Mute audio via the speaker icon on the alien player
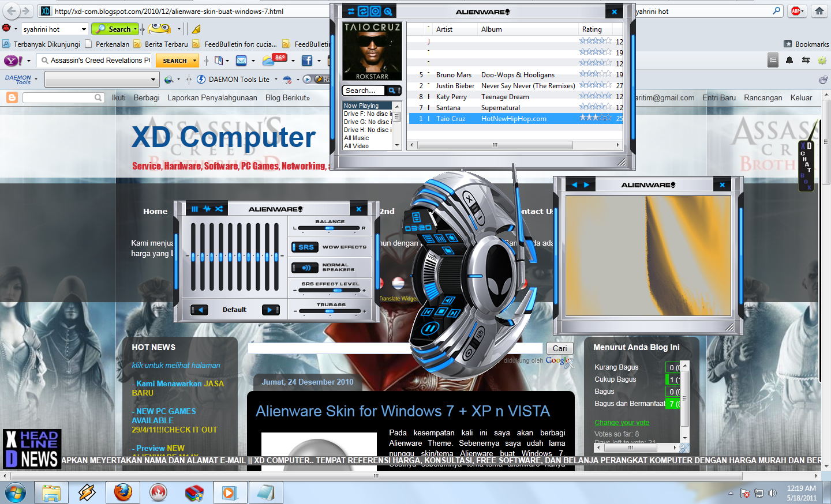This screenshot has width=831, height=504. [x=448, y=300]
